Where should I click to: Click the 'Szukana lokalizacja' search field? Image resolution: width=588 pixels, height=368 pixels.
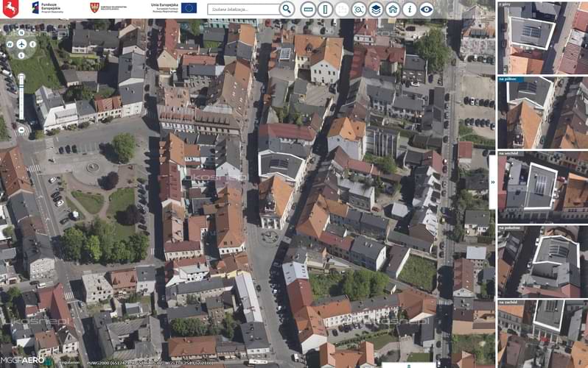243,9
